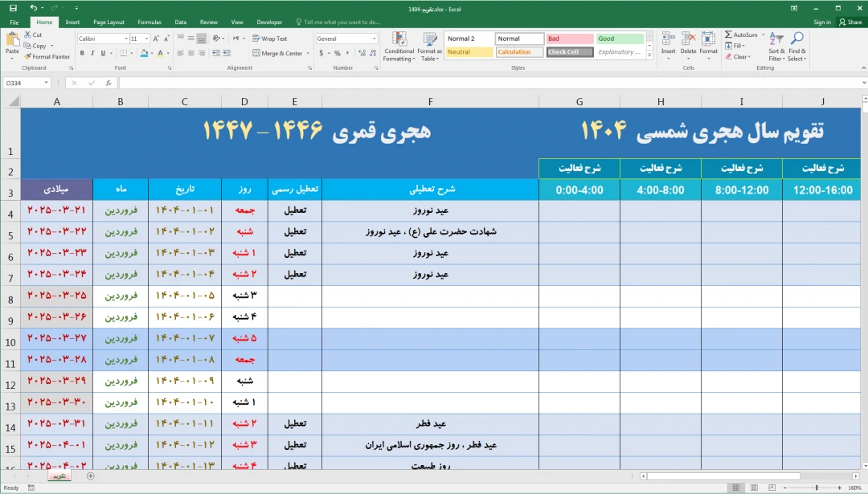868x494 pixels.
Task: Toggle Wrap Text
Action: pyautogui.click(x=269, y=39)
